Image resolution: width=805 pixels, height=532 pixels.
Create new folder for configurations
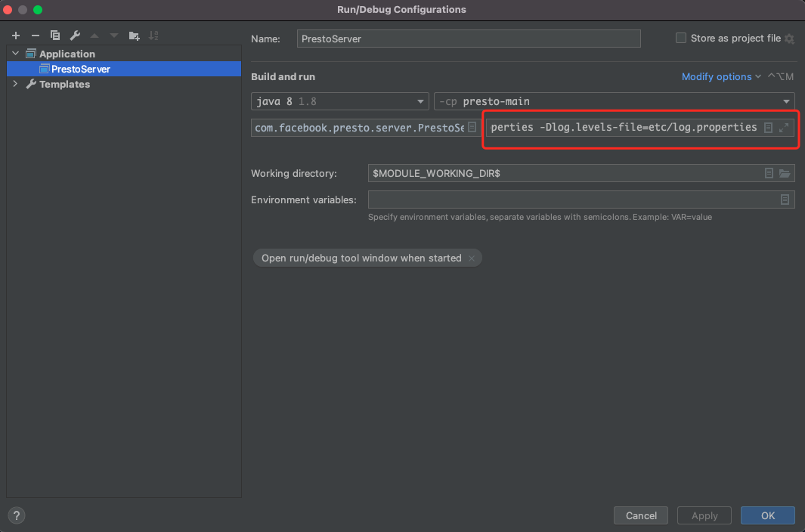tap(134, 36)
